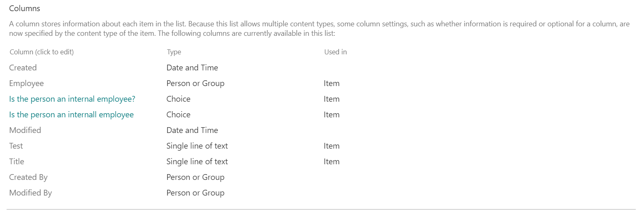644x212 pixels.
Task: Open the Test column settings
Action: tap(16, 146)
